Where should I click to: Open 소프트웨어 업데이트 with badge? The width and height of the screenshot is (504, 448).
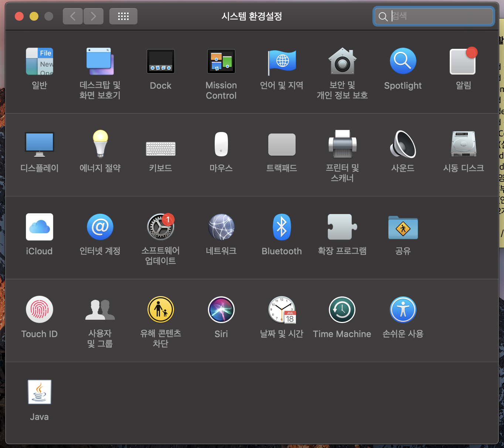[x=161, y=227]
